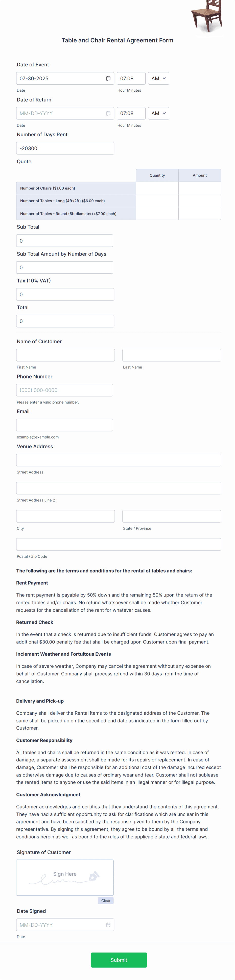
Task: Select the State / Province field
Action: point(171,516)
